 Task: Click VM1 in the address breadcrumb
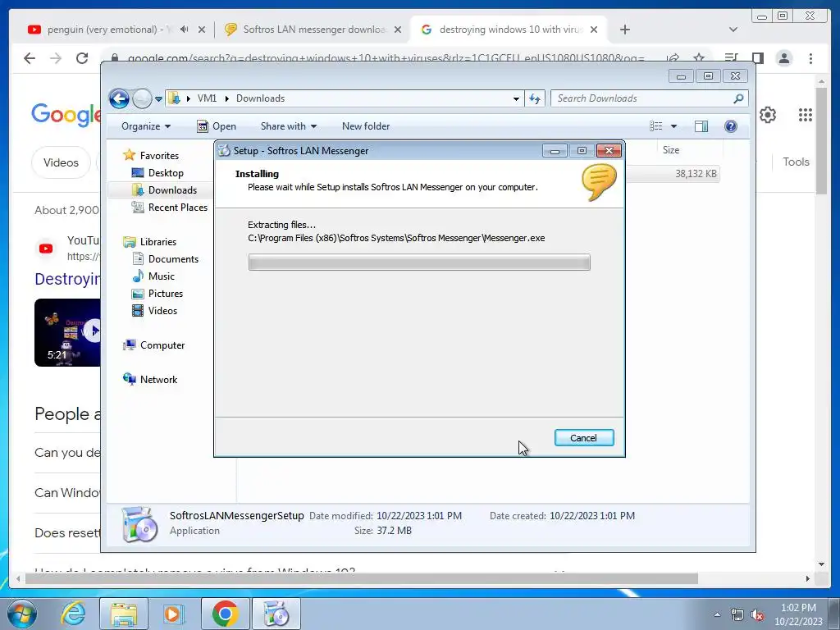point(207,98)
